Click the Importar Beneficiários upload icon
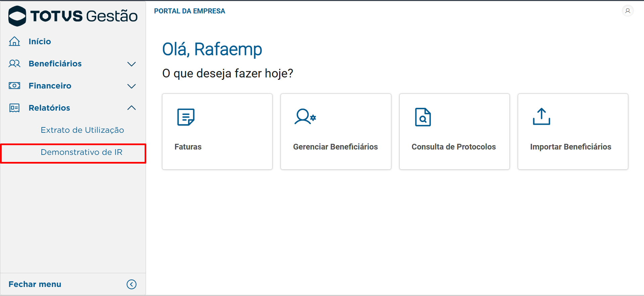The width and height of the screenshot is (644, 296). 541,117
